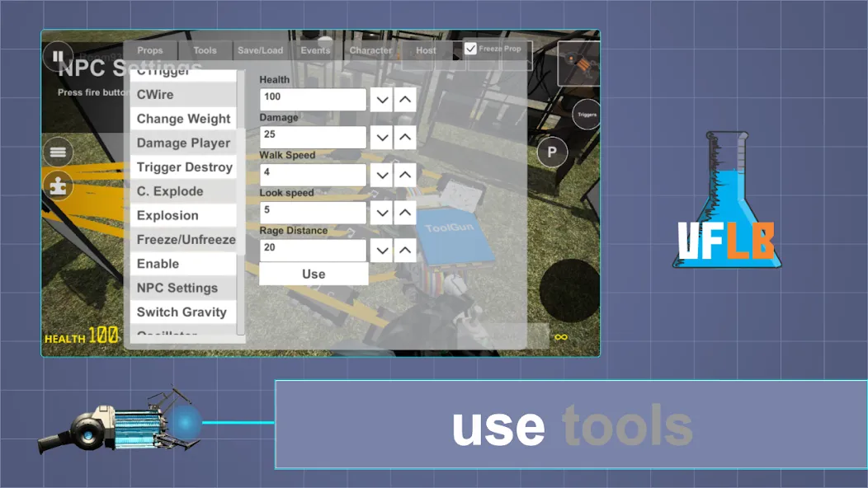Click the VFLB flask logo
Viewport: 868px width, 488px height.
pos(726,200)
